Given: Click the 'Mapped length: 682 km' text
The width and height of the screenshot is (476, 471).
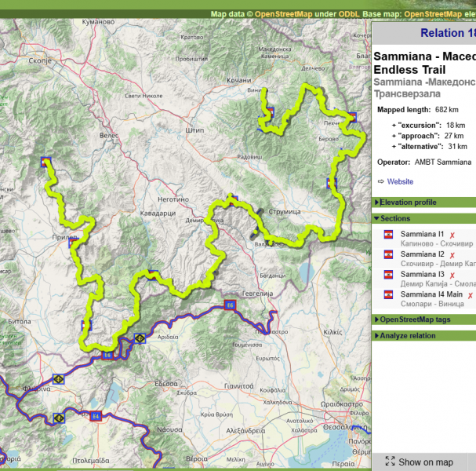Looking at the screenshot, I should 418,110.
